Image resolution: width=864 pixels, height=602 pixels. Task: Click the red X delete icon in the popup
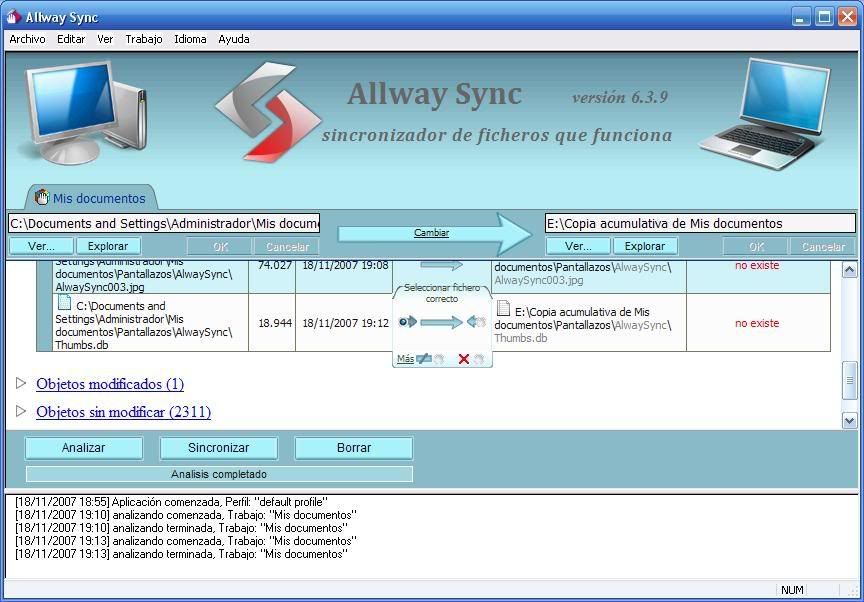click(x=464, y=359)
